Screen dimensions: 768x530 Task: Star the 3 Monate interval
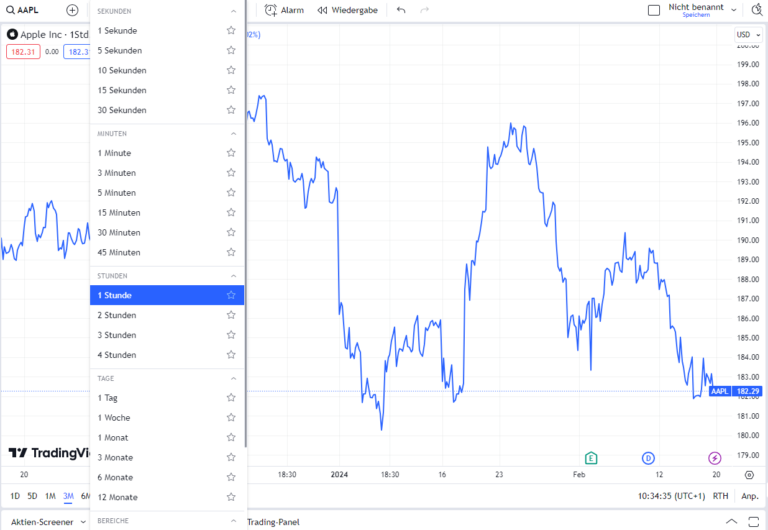coord(231,458)
